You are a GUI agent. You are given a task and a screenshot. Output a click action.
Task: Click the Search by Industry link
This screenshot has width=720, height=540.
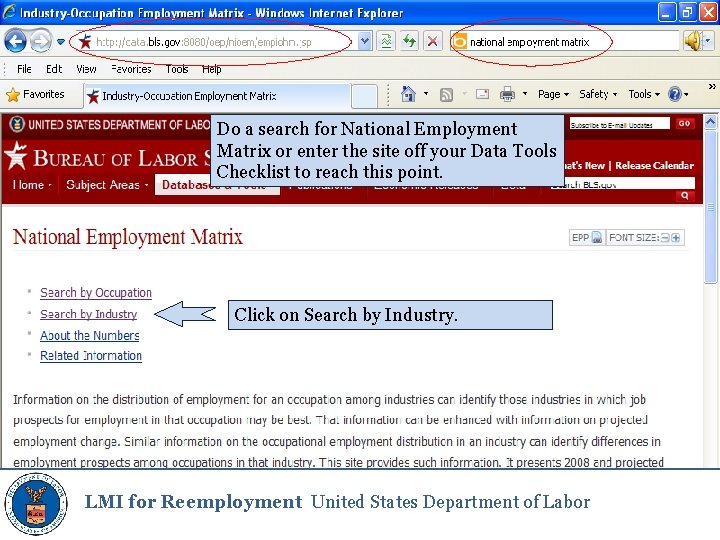89,314
